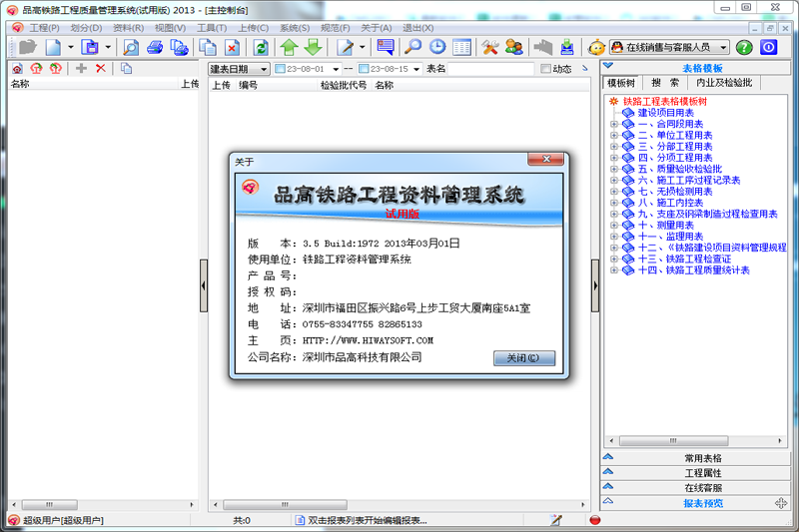Open the dropdown arrow beside the save icon
This screenshot has width=799, height=532.
pyautogui.click(x=108, y=47)
